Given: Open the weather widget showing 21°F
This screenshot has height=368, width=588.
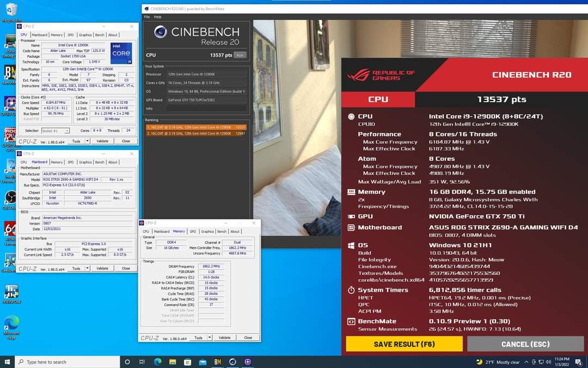Looking at the screenshot, I should (498, 362).
